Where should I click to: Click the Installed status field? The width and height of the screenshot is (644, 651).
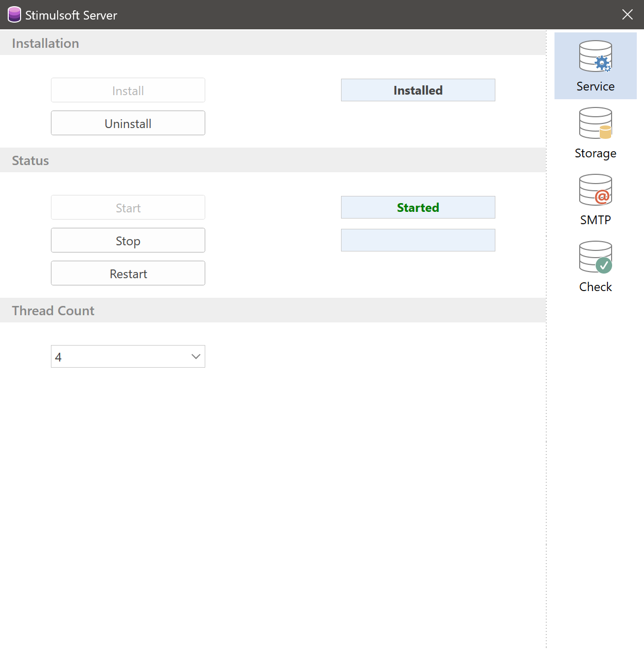(418, 91)
